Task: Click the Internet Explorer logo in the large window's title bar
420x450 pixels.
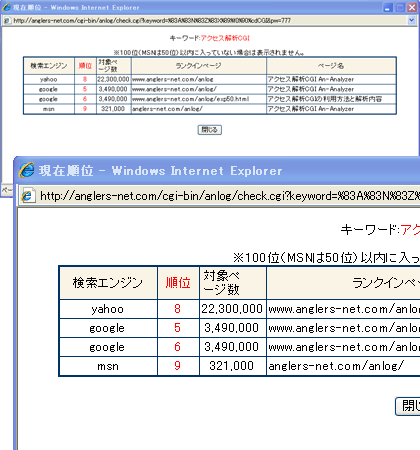Action: (x=27, y=170)
